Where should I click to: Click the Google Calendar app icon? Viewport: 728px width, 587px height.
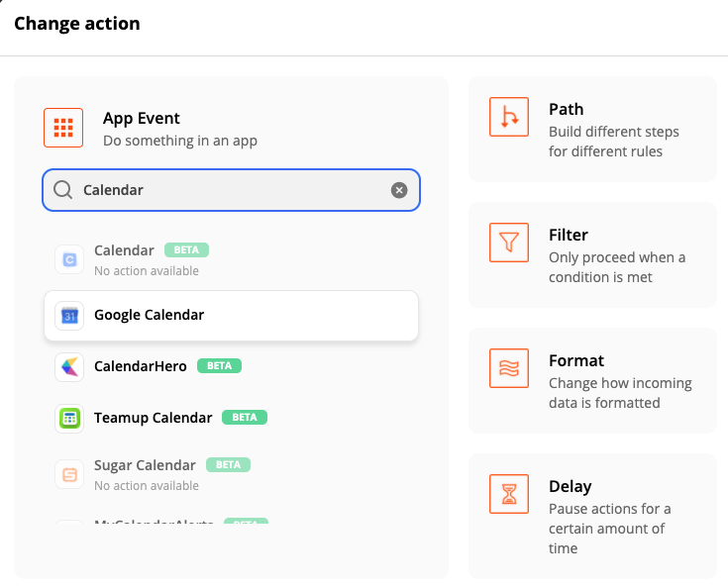69,316
